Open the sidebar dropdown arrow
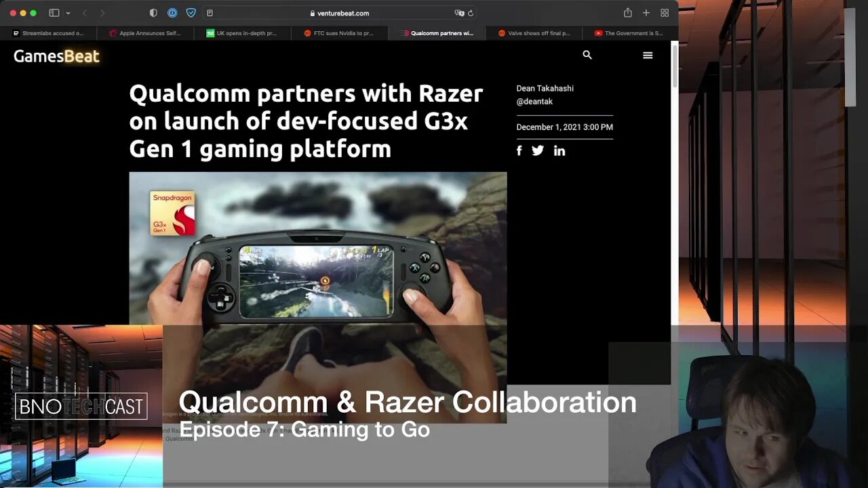 point(68,13)
